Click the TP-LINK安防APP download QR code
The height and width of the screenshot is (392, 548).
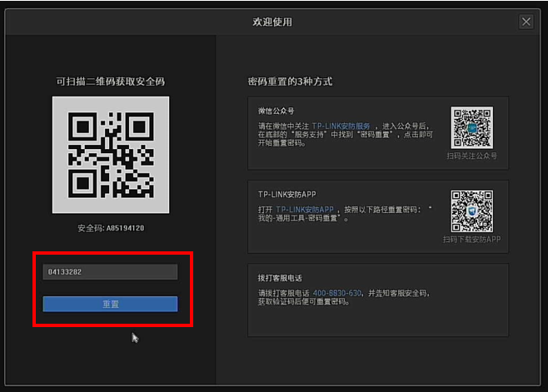472,211
